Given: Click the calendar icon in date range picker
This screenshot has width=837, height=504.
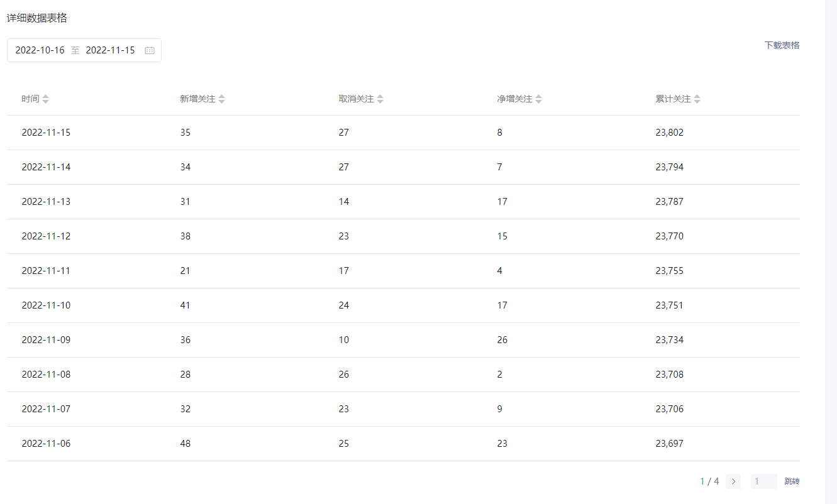Looking at the screenshot, I should (150, 50).
